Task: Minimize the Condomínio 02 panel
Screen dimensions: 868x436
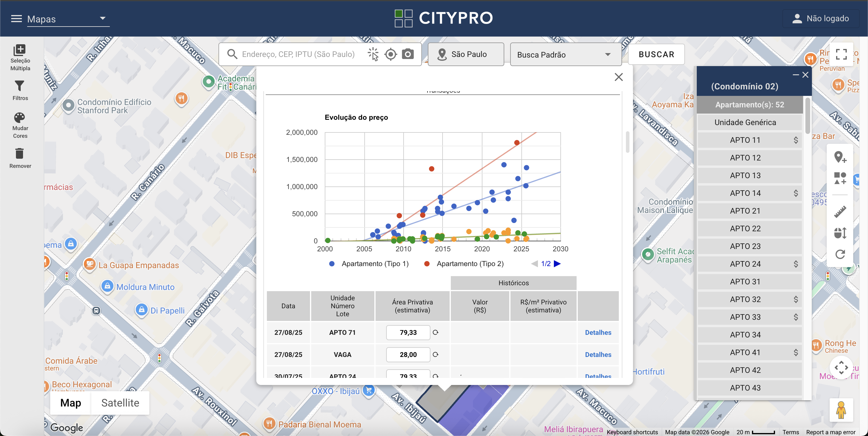Action: [796, 75]
